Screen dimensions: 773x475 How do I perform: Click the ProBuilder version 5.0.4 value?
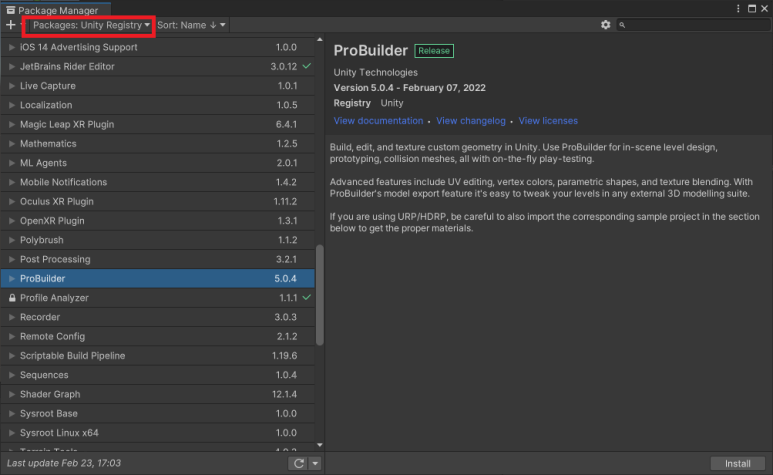tap(285, 278)
